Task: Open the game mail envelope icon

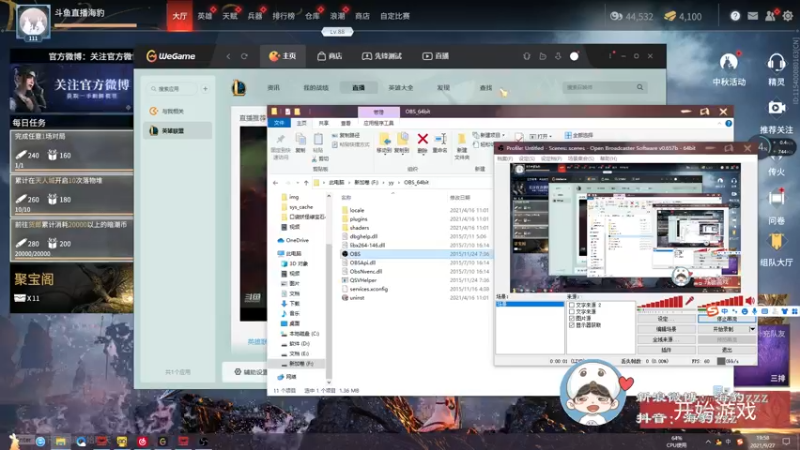Action: [x=753, y=16]
